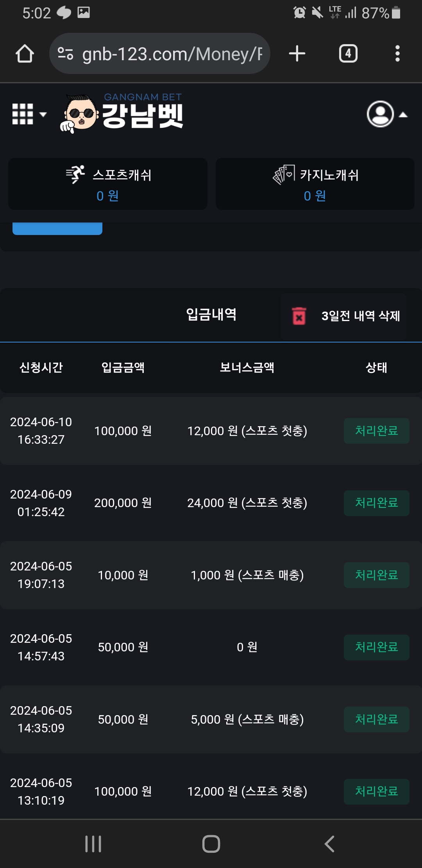Tap 처리완료 status for 2024-06-10 deposit
The width and height of the screenshot is (422, 868).
376,431
